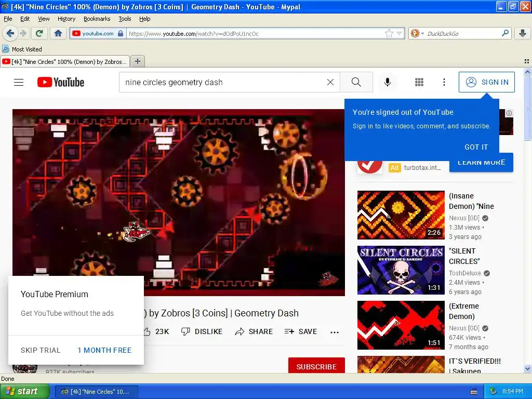The image size is (532, 399).
Task: Open the browser Home page icon
Action: [58, 33]
